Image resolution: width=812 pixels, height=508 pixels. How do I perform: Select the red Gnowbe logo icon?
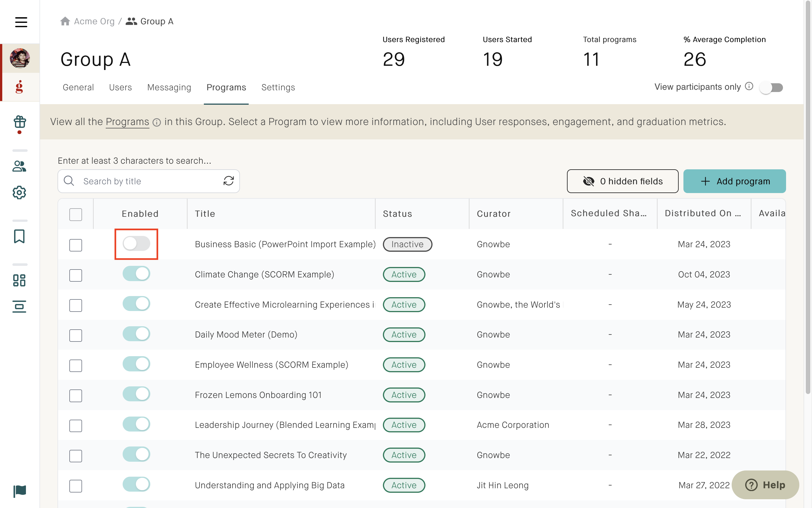(x=19, y=87)
